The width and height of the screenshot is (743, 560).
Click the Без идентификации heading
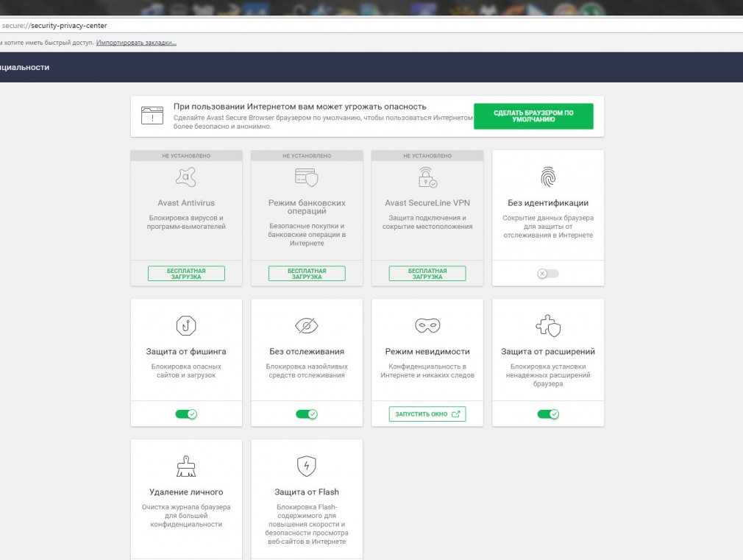548,203
